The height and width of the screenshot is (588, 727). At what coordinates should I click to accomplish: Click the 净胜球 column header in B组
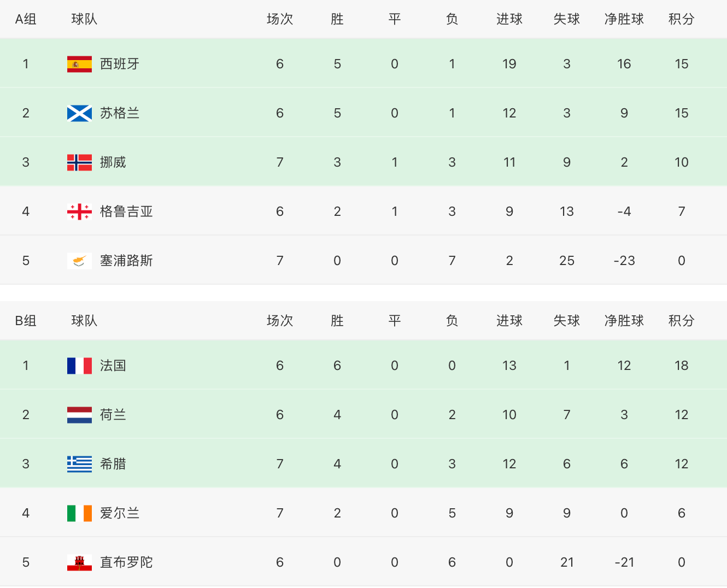624,321
